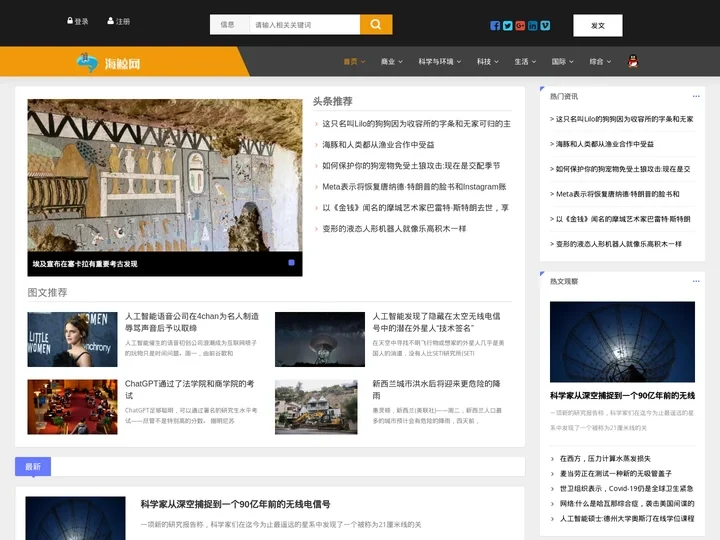This screenshot has width=720, height=540.
Task: Open the 最新 article thumbnail image
Action: 75,518
